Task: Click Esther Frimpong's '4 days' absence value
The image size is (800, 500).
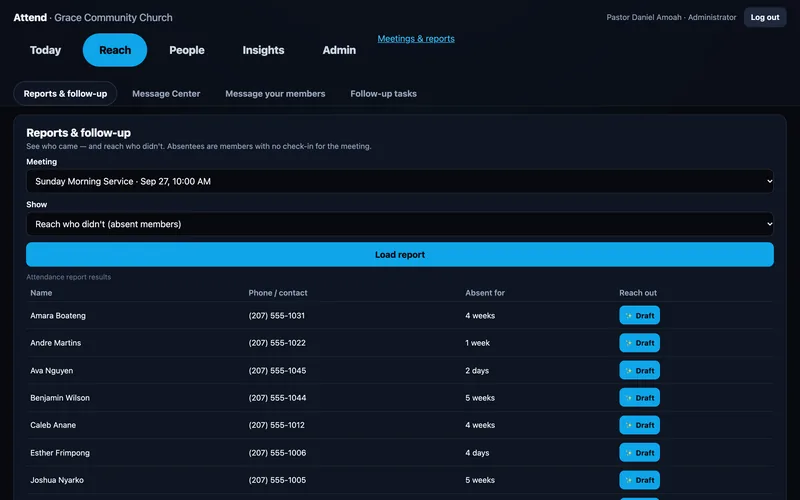Action: coord(477,453)
